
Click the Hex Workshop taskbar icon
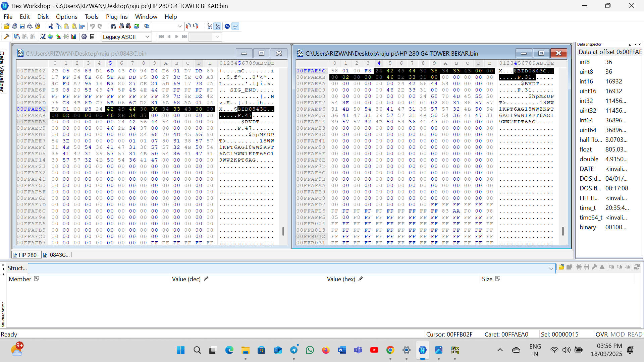point(423,350)
